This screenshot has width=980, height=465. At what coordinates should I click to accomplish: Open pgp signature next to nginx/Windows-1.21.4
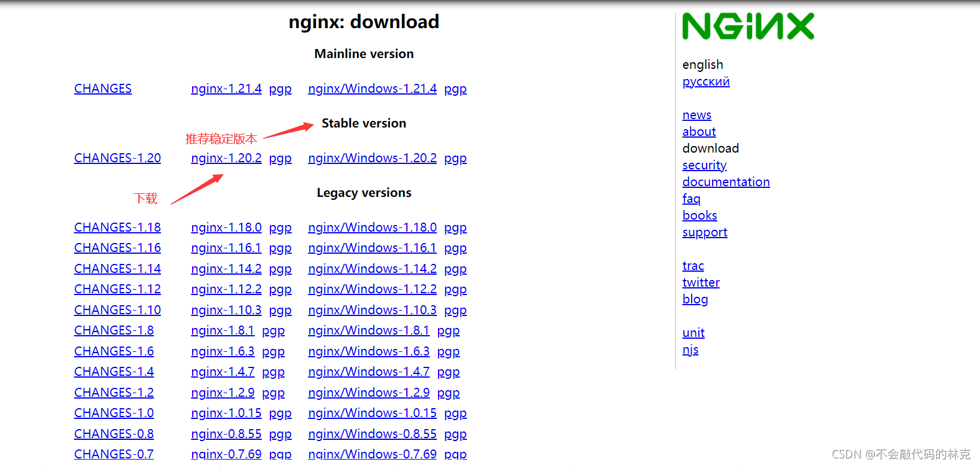tap(455, 89)
